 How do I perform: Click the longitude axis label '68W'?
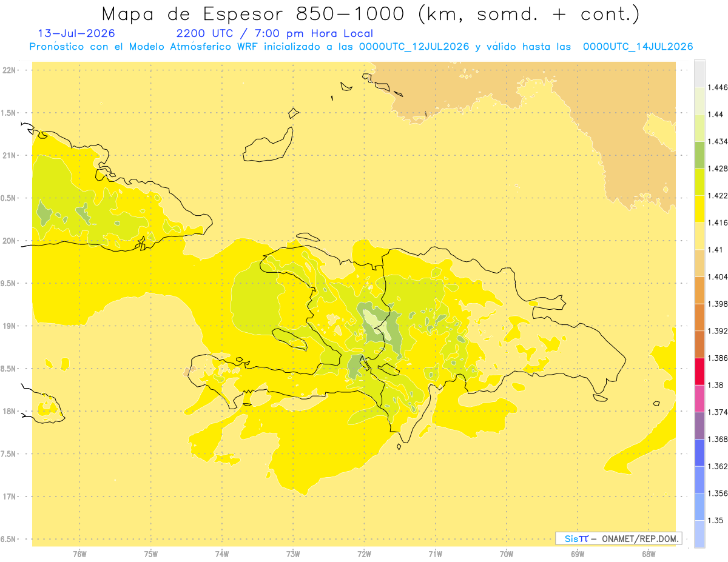tap(649, 554)
